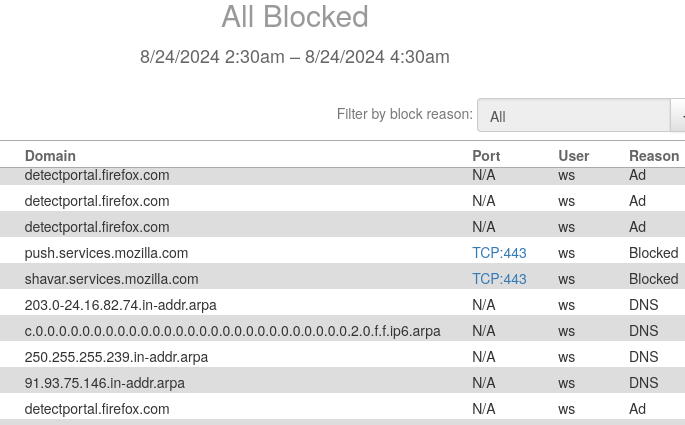
Task: Select the long ip6.arpa domain row
Action: pyautogui.click(x=232, y=331)
